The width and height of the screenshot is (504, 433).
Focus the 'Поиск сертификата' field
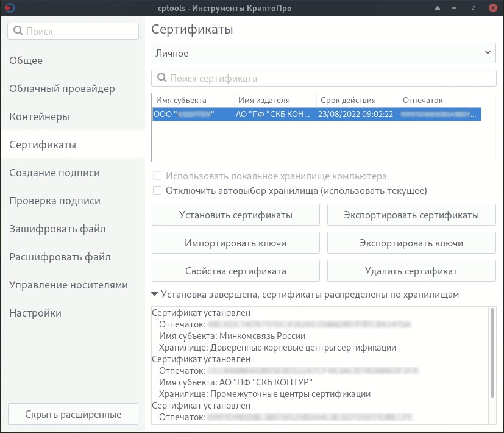324,78
